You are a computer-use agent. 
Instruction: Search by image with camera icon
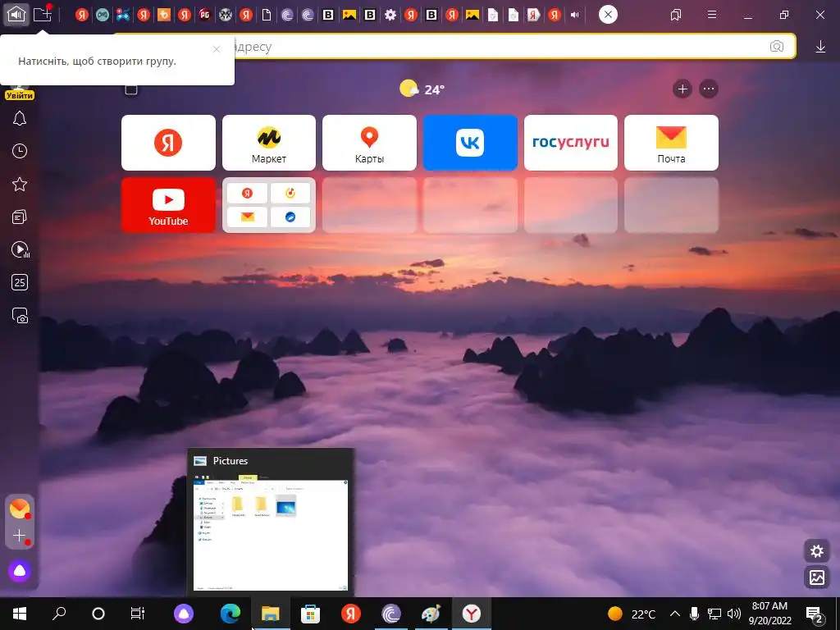(x=777, y=47)
